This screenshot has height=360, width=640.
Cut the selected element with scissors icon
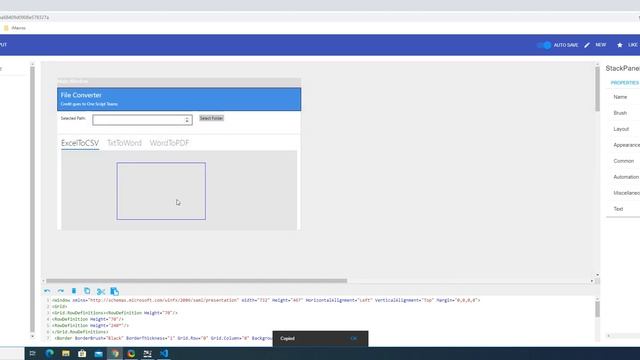click(101, 291)
